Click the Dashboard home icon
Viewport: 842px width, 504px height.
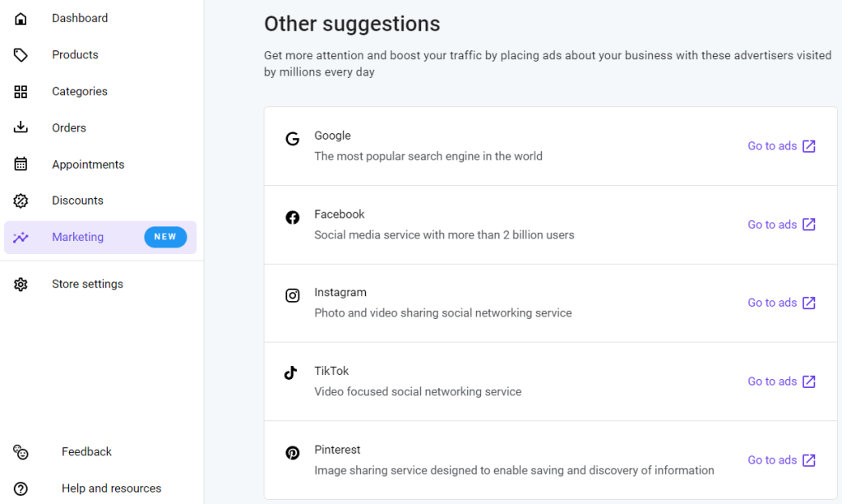point(20,18)
